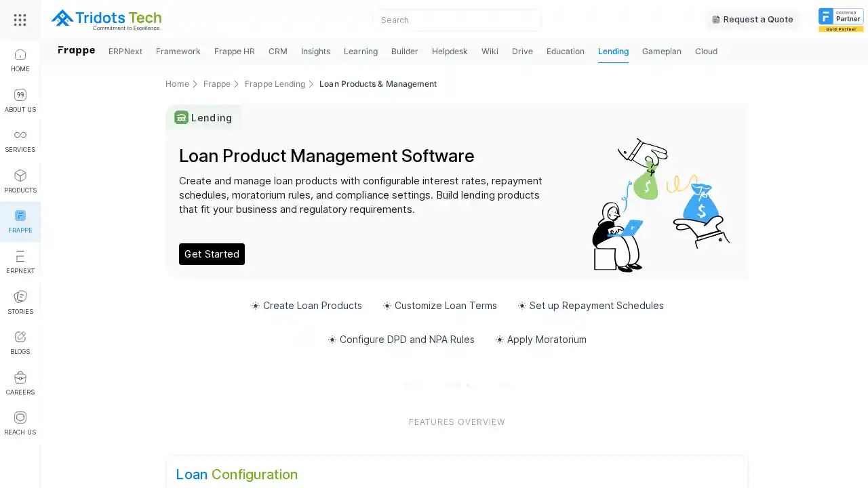
Task: Open ERPNext in the sidebar
Action: pos(20,262)
